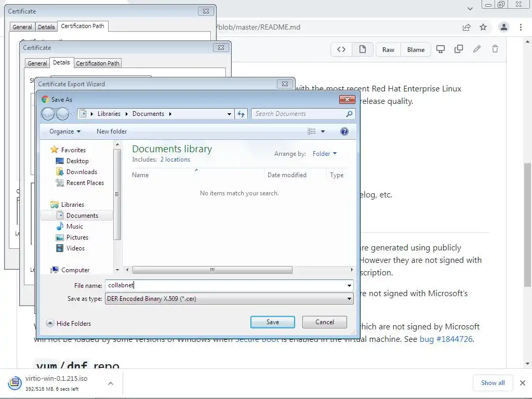The image size is (532, 399).
Task: Click the Search Documents field
Action: pyautogui.click(x=299, y=114)
